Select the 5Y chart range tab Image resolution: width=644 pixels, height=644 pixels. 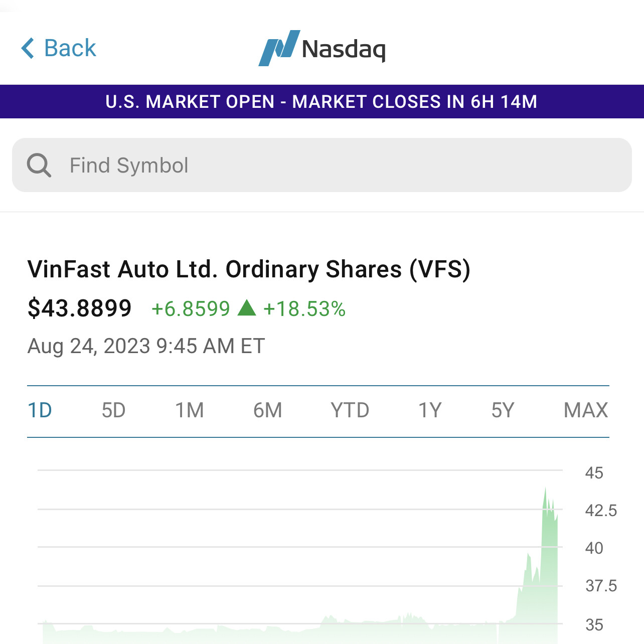click(503, 411)
